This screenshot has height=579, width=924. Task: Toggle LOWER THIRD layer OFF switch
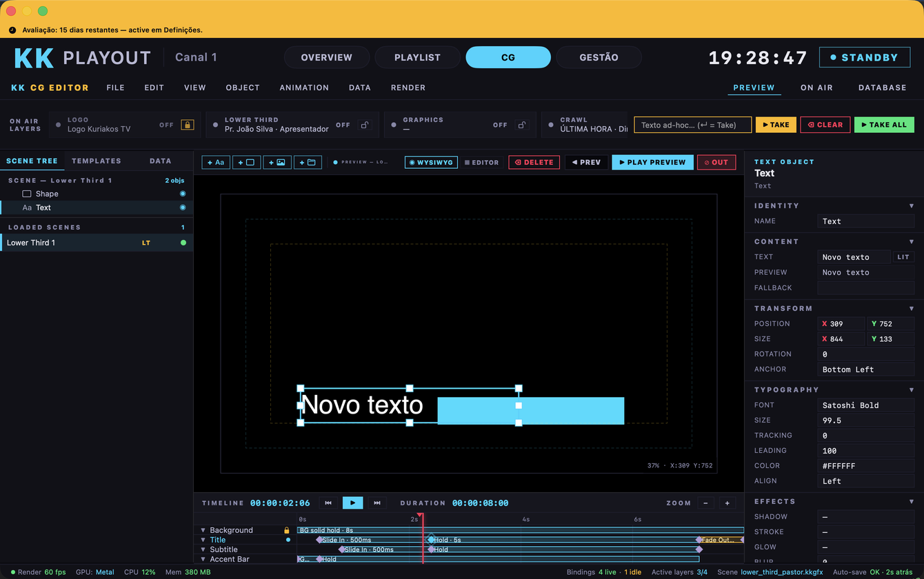click(x=343, y=125)
